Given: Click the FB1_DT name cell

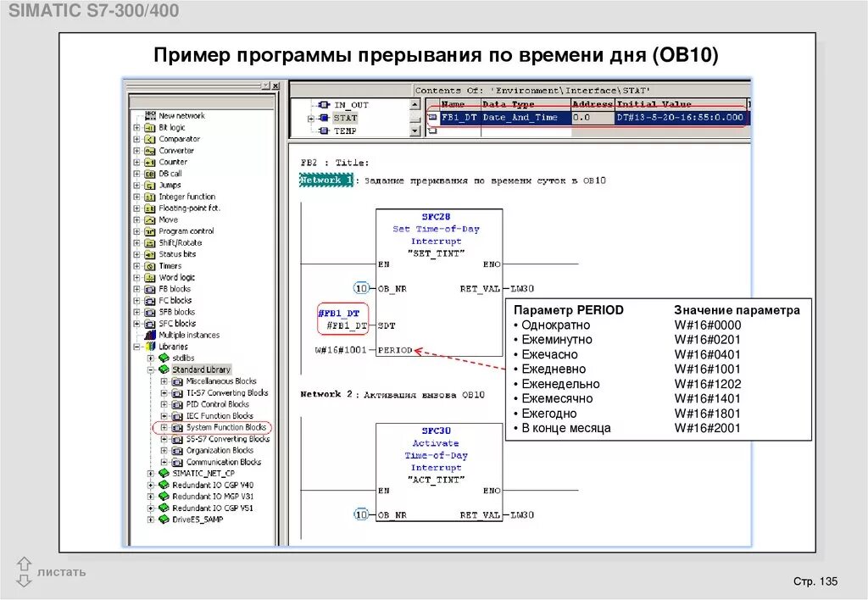Looking at the screenshot, I should (459, 117).
